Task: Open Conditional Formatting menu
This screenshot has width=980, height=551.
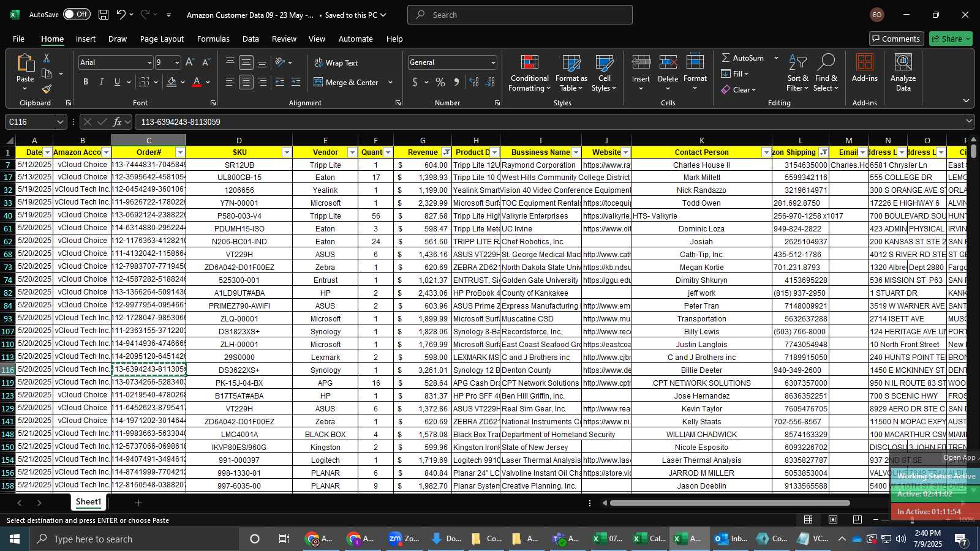Action: coord(530,73)
